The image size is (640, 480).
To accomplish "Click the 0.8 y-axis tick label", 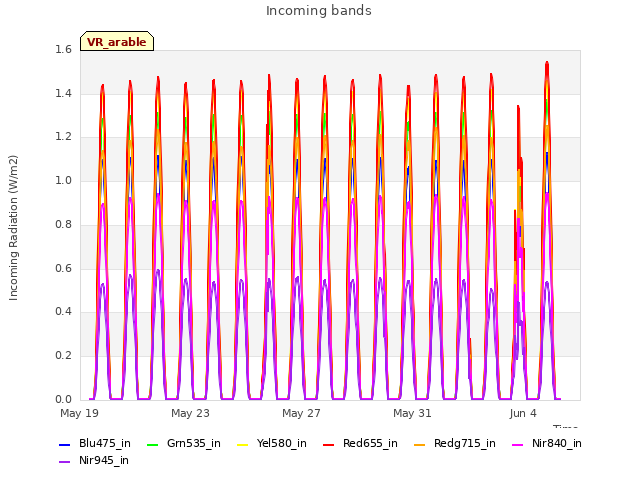I will (63, 224).
